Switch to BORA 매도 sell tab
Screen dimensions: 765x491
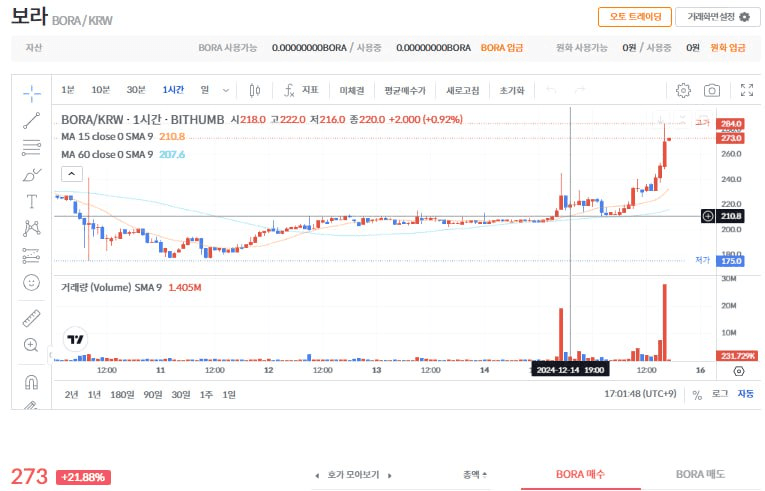click(x=700, y=474)
